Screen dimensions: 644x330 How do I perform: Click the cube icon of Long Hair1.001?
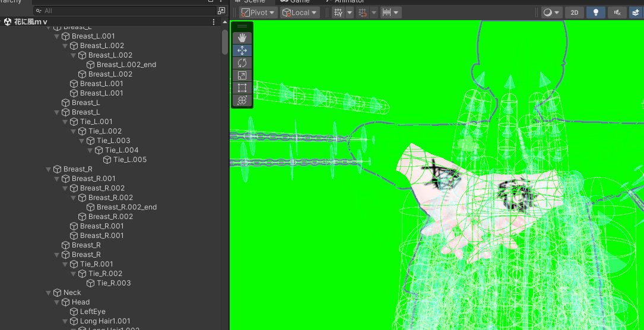[x=74, y=321]
